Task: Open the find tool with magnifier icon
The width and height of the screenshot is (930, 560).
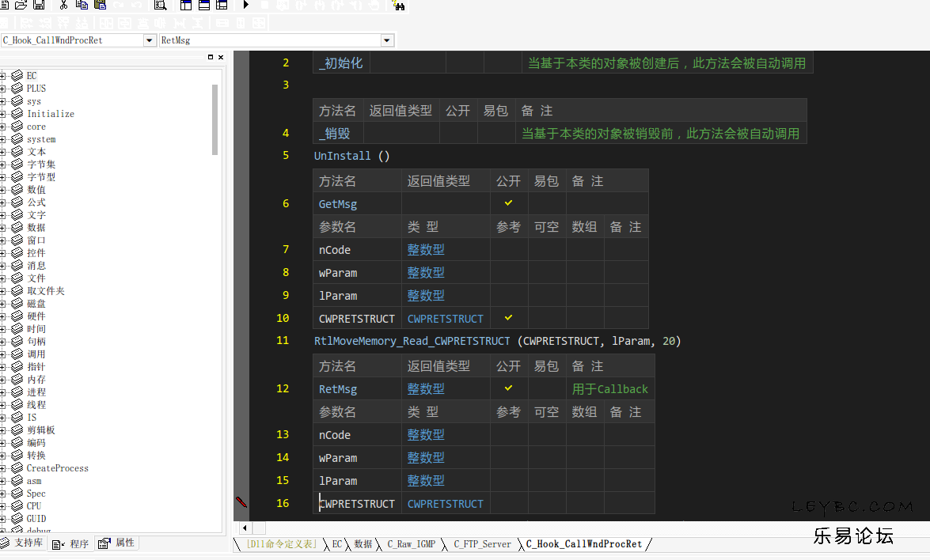Action: click(x=160, y=5)
